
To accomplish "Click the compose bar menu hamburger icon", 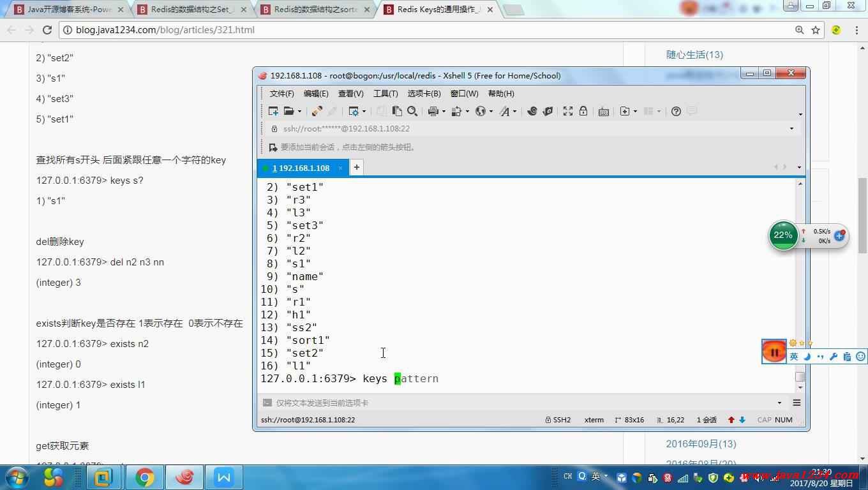I will pyautogui.click(x=797, y=403).
